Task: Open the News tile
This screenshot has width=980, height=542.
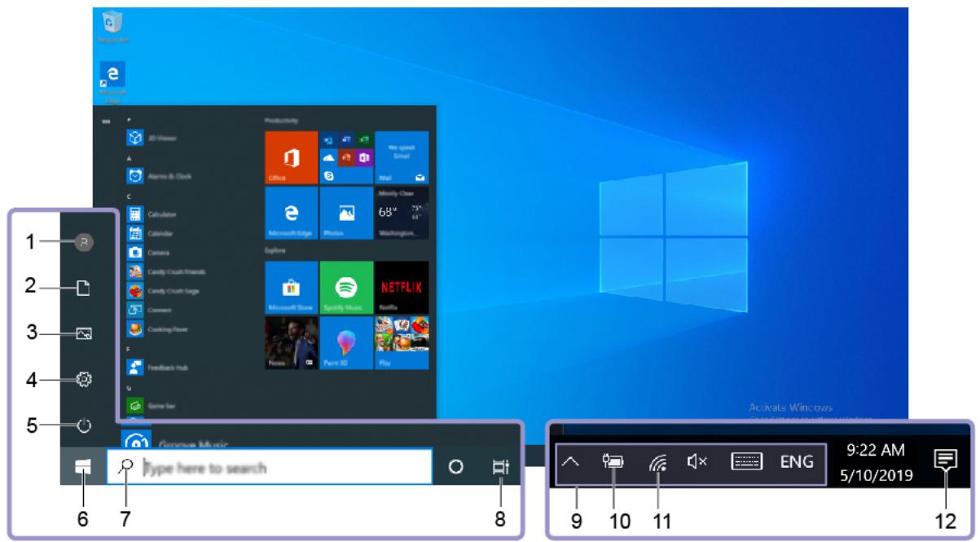Action: click(291, 343)
